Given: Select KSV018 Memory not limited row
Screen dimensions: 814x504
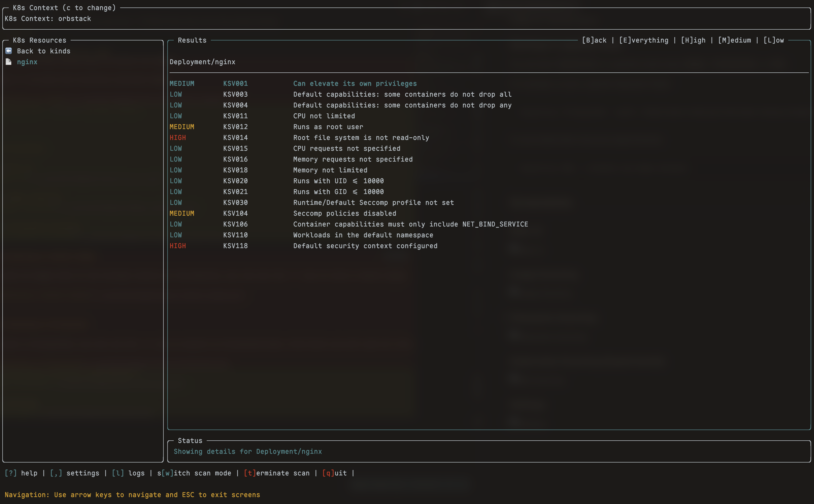Looking at the screenshot, I should click(x=489, y=170).
